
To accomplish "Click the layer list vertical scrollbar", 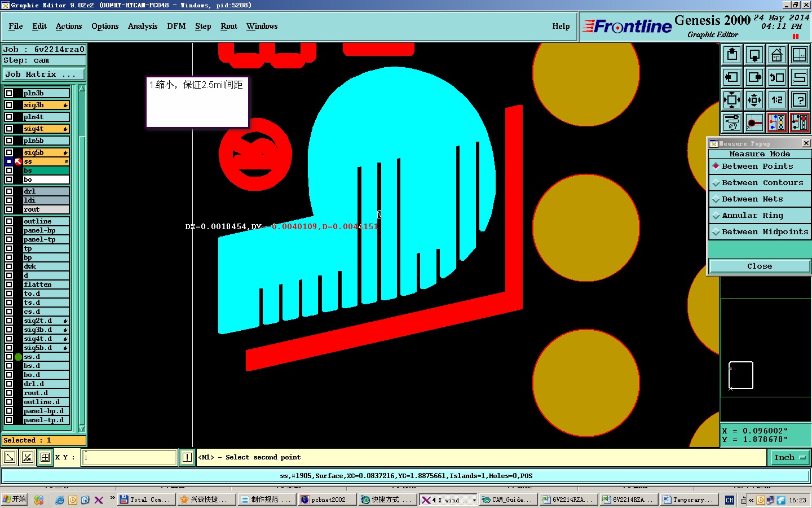I will click(x=82, y=259).
